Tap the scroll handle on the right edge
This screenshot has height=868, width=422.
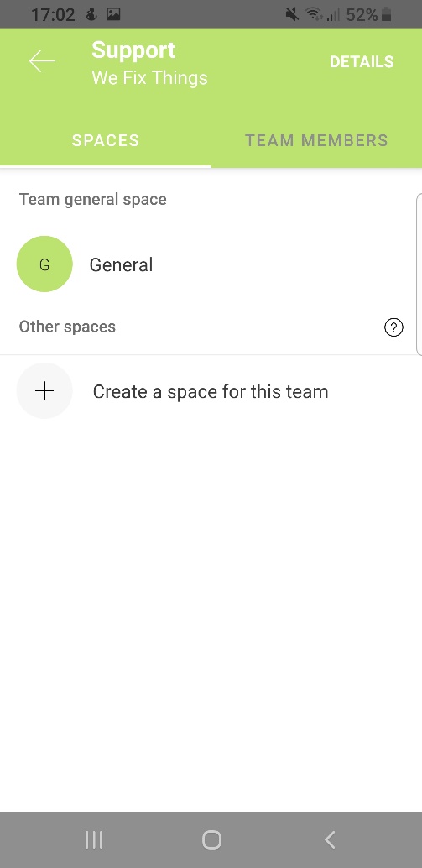419,274
